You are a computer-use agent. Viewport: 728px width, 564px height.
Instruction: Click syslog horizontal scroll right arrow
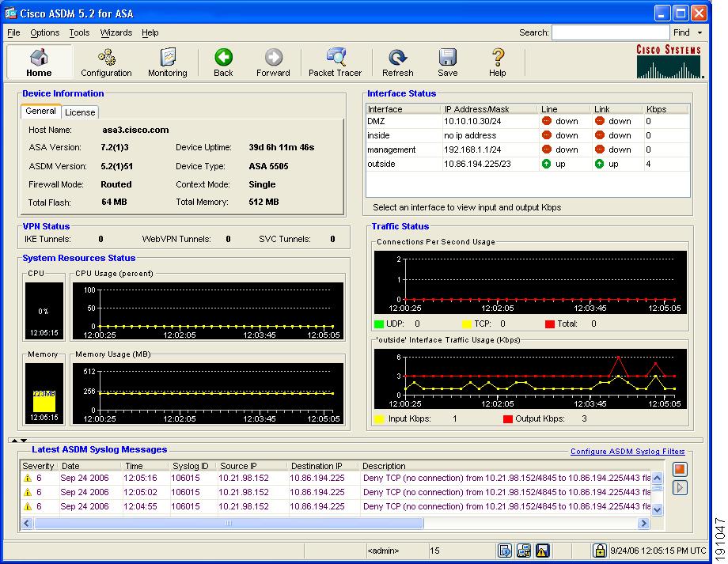pos(643,523)
